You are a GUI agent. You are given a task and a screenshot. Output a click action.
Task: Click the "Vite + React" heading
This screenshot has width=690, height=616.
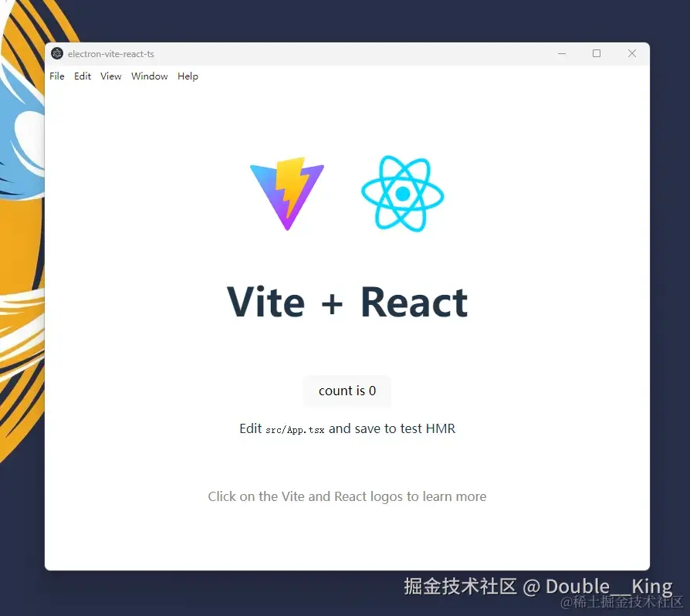(x=347, y=303)
